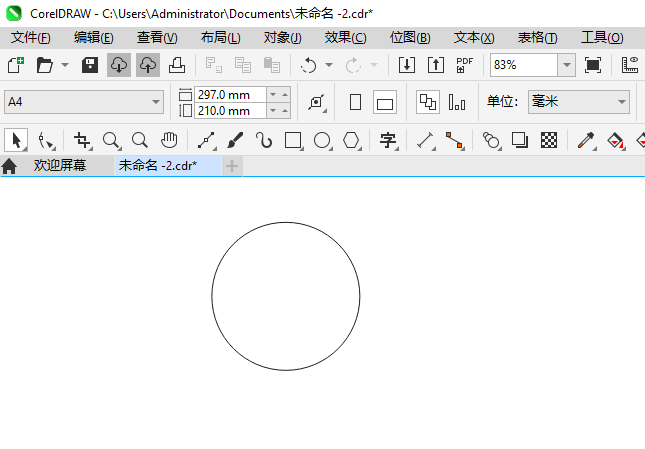Add a new document tab with plus
The height and width of the screenshot is (449, 645).
pyautogui.click(x=232, y=166)
